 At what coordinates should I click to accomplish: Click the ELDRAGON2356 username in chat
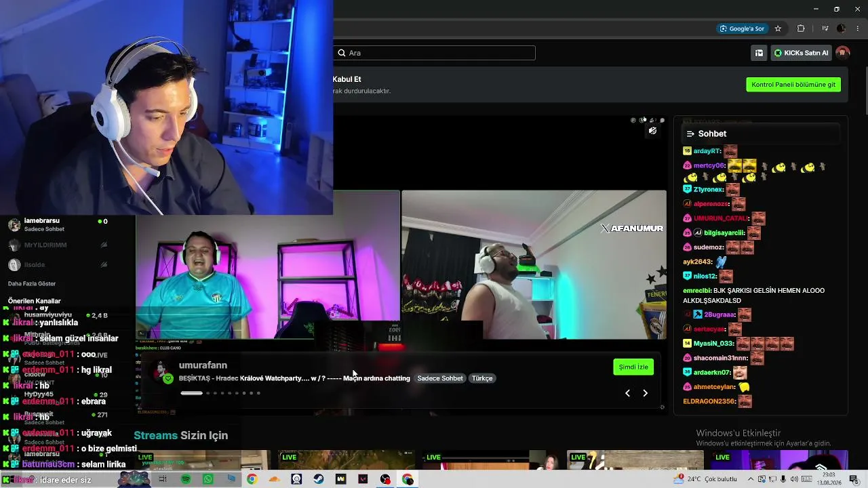click(709, 401)
